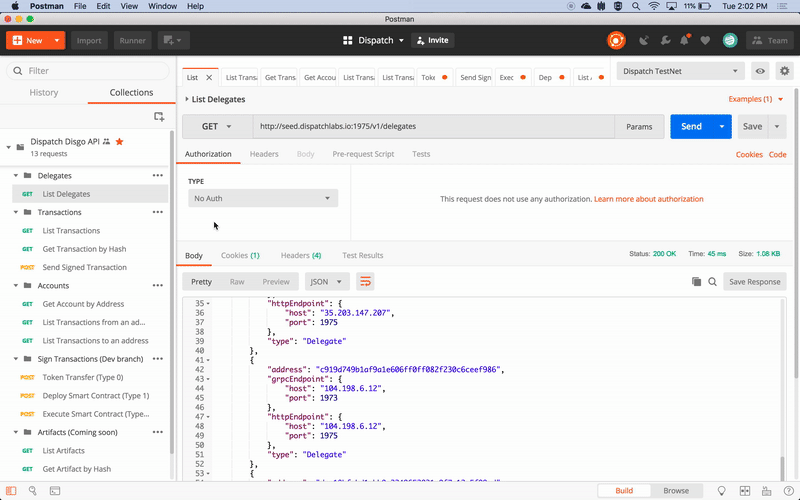Search within the response body
This screenshot has height=500, width=800.
[x=713, y=282]
